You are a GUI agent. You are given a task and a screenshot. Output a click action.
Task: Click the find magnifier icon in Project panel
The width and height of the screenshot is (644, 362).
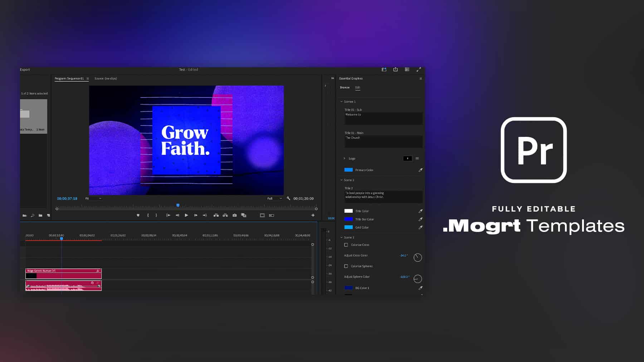[33, 215]
